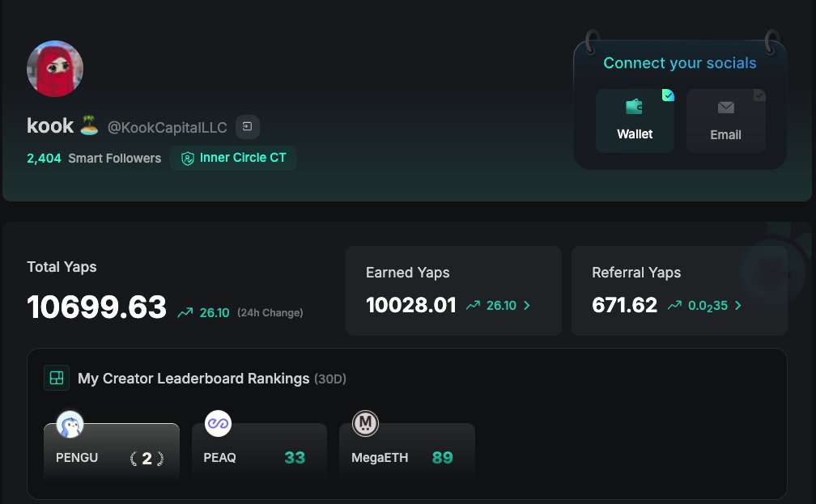Screen dimensions: 816x504
Task: Click the shield icon in Inner Circle CT badge
Action: 187,159
